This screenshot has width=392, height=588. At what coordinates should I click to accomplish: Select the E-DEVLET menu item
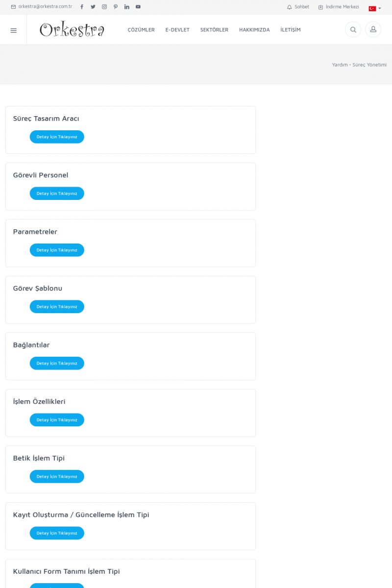tap(177, 30)
